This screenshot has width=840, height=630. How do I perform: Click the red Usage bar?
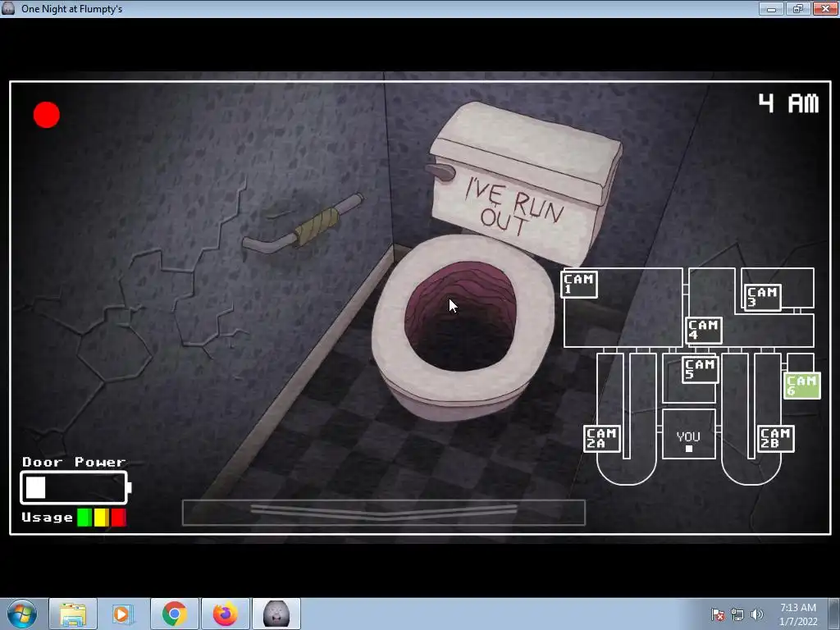(119, 518)
